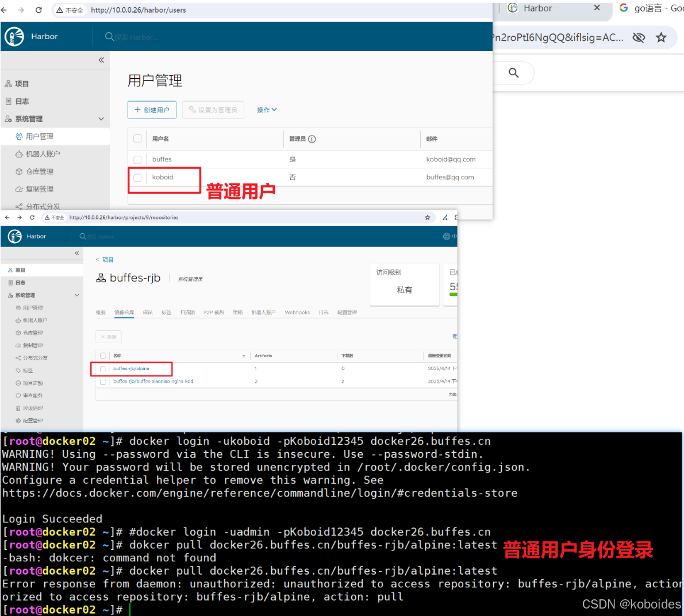Viewport: 684px width, 616px height.
Task: Click the extension icon beside the project bookmark star
Action: coord(445,218)
